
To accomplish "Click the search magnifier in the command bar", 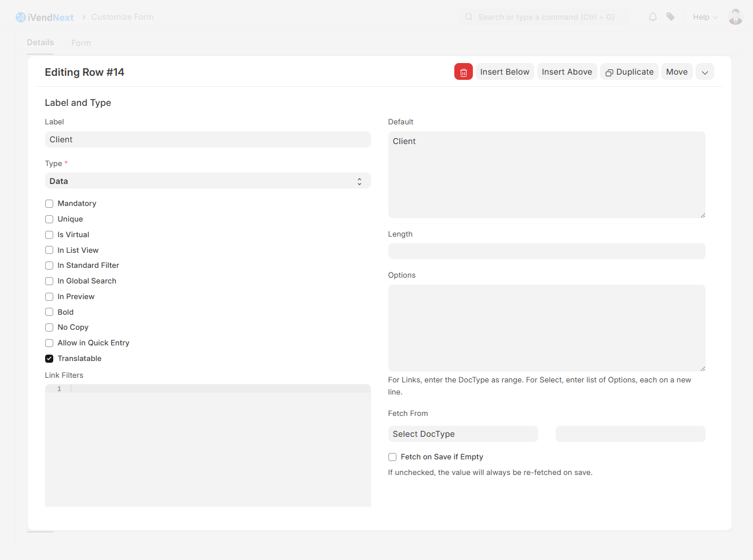I will point(468,17).
